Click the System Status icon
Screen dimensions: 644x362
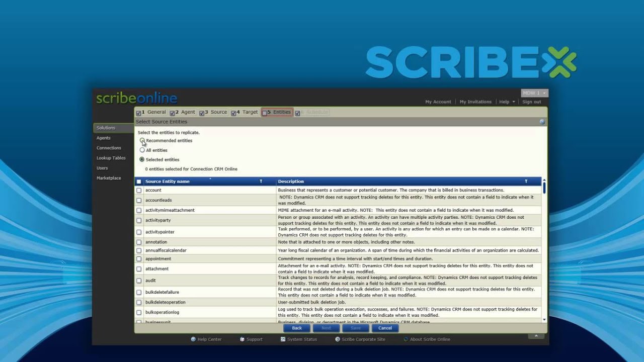[283, 339]
